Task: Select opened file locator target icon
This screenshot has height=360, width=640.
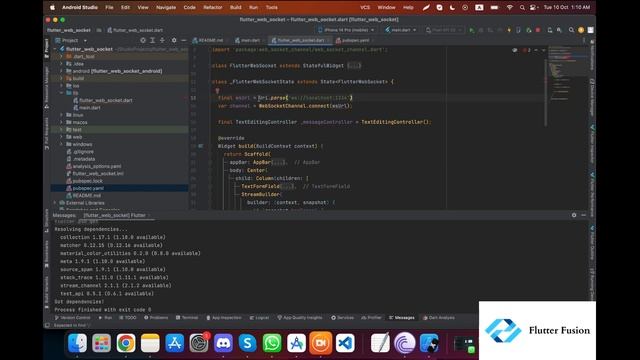Action: pyautogui.click(x=143, y=40)
